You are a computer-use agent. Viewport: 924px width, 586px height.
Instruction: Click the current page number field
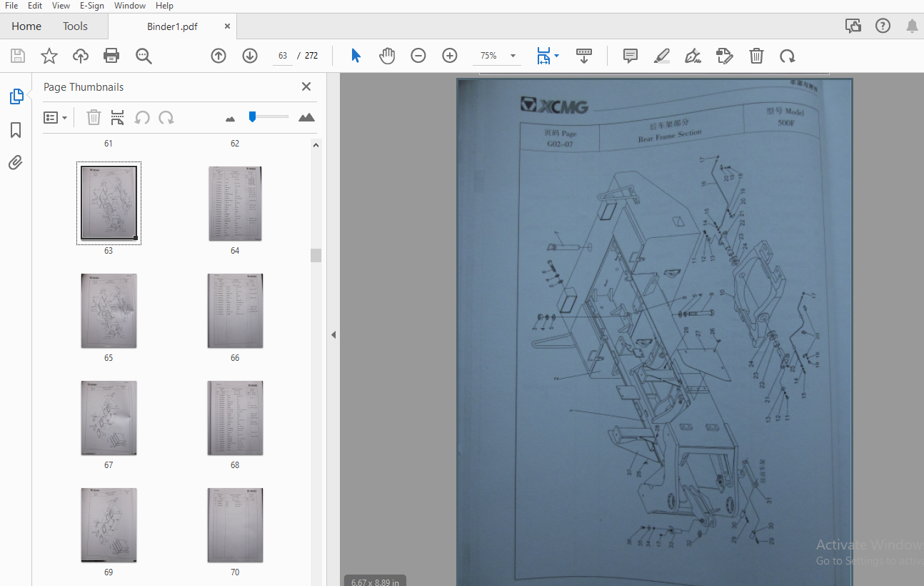(x=283, y=56)
